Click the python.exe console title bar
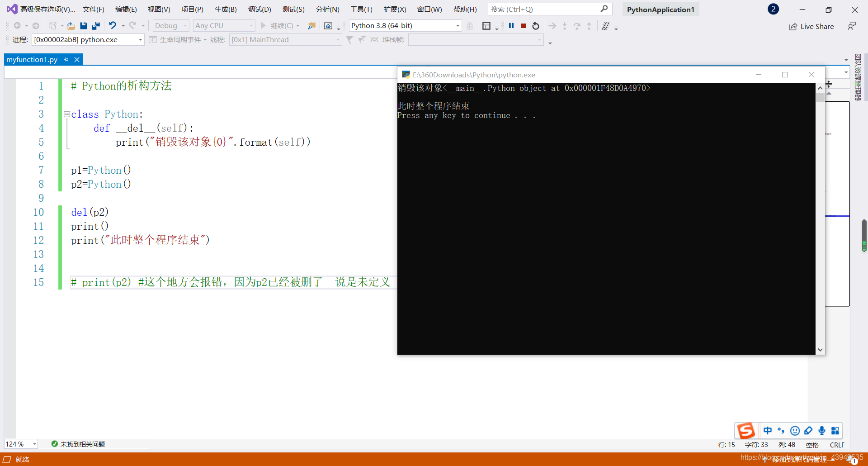This screenshot has height=466, width=868. [x=574, y=75]
